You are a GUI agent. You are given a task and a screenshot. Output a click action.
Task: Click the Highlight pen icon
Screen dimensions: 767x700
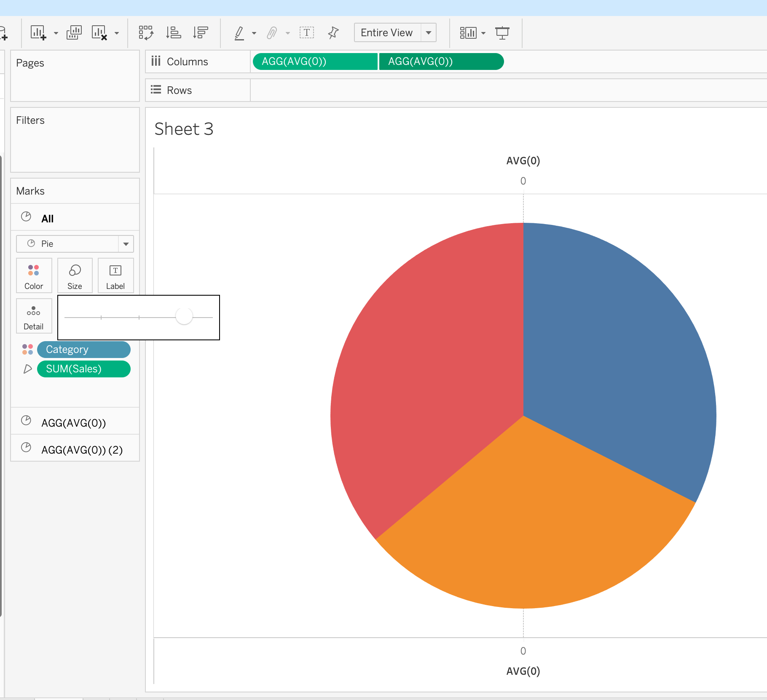[x=239, y=33]
